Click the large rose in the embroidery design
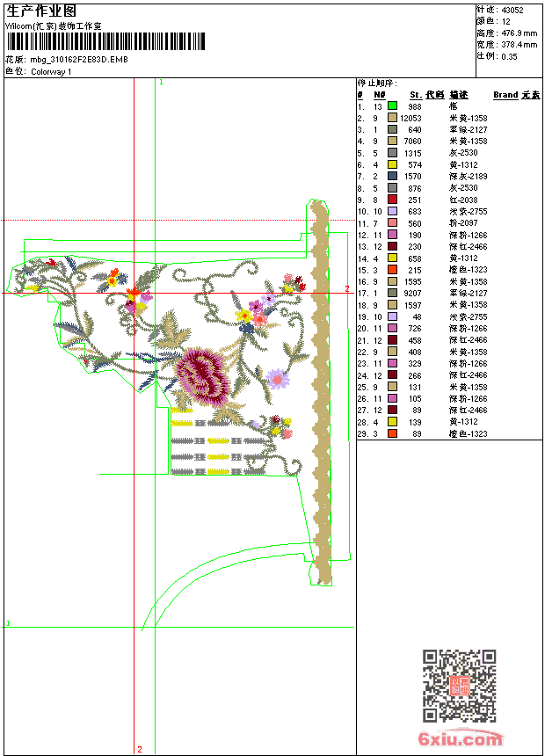Viewport: 545px width, 756px height. click(202, 374)
